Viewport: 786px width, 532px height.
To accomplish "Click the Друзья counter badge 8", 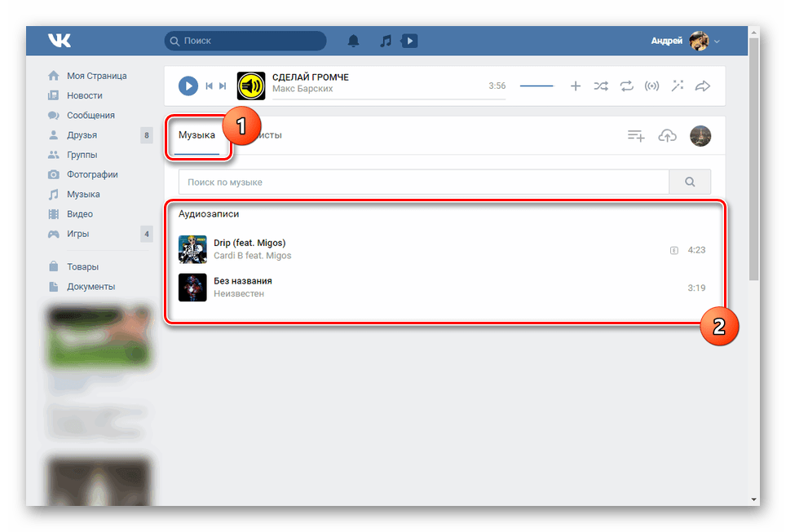I will point(147,134).
